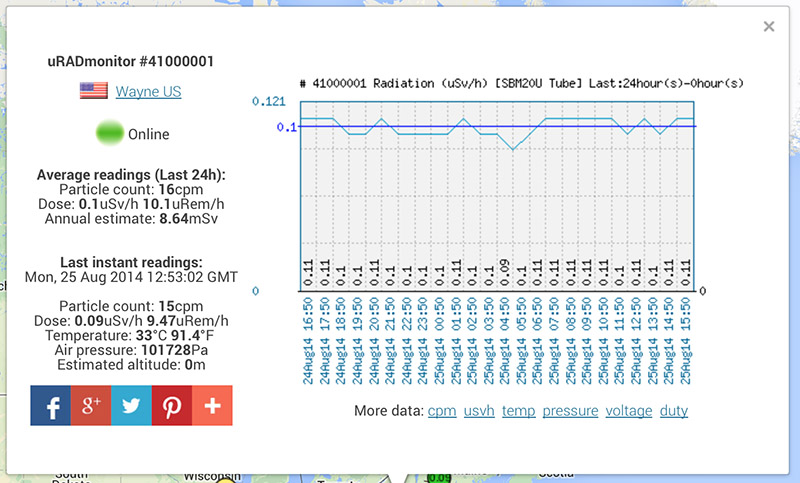Image resolution: width=800 pixels, height=483 pixels.
Task: Click the Twitter share icon
Action: tap(131, 406)
